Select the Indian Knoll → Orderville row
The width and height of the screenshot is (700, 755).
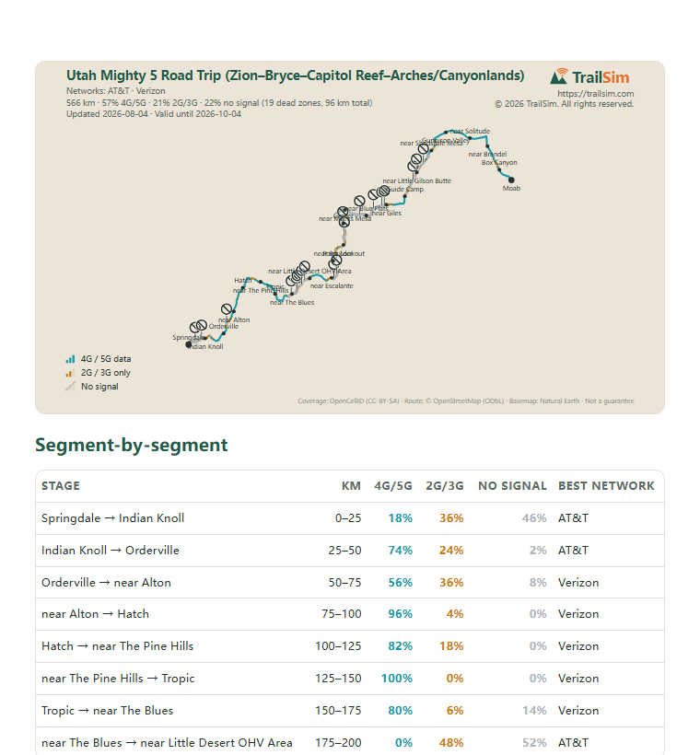point(350,551)
